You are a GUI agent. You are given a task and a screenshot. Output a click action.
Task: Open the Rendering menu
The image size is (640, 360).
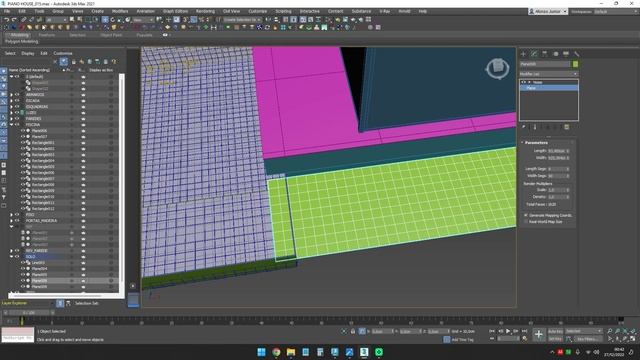205,11
